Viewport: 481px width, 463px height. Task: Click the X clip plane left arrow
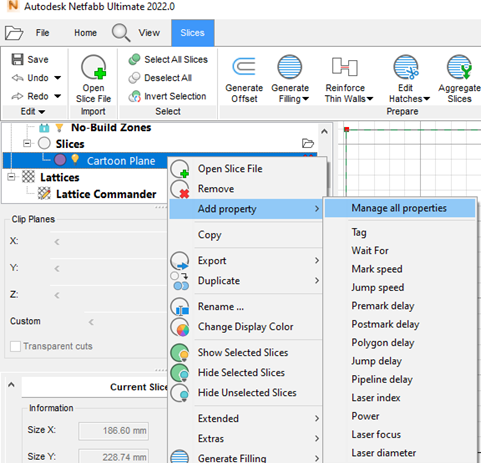tap(57, 242)
